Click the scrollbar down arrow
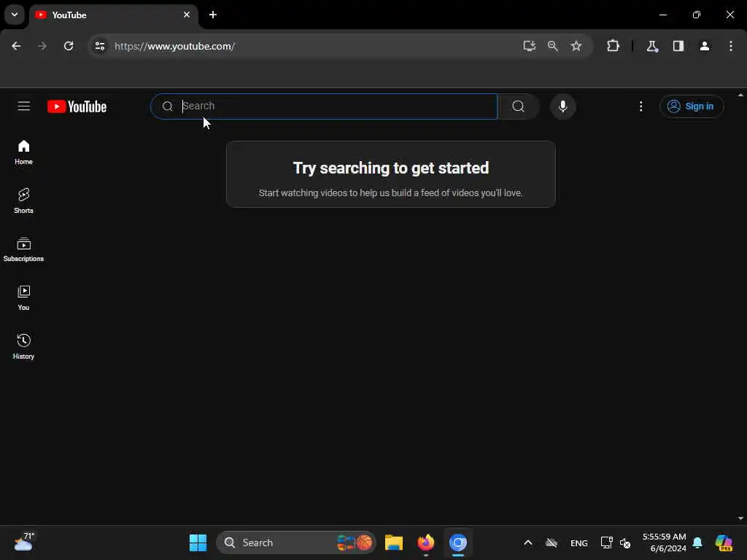This screenshot has width=747, height=560. tap(740, 518)
